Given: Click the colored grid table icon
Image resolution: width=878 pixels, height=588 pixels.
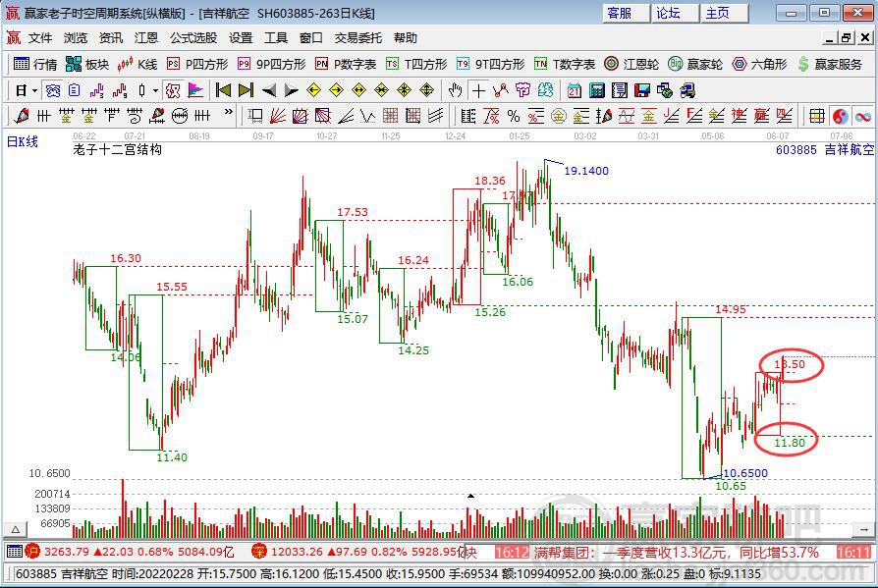Looking at the screenshot, I should point(817,117).
